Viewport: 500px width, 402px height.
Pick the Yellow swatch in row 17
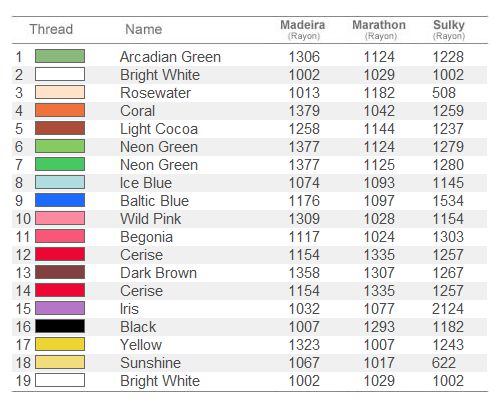click(x=60, y=344)
